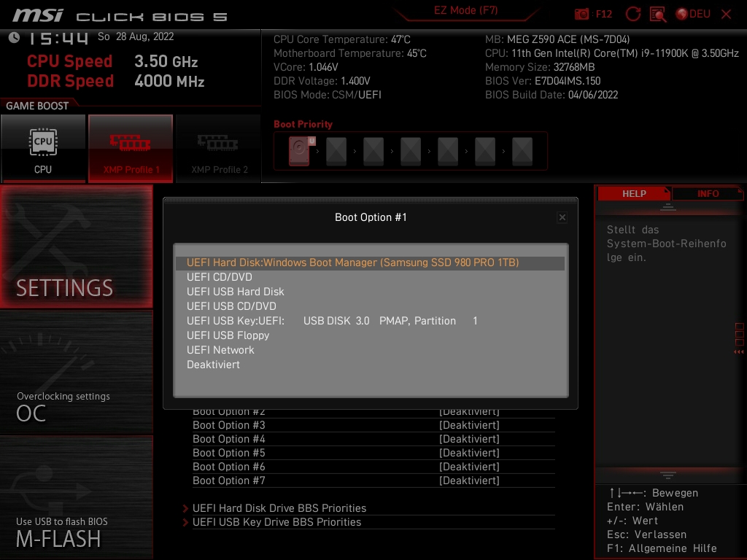Click the fourth boot priority device slot
The image size is (747, 560).
point(411,152)
